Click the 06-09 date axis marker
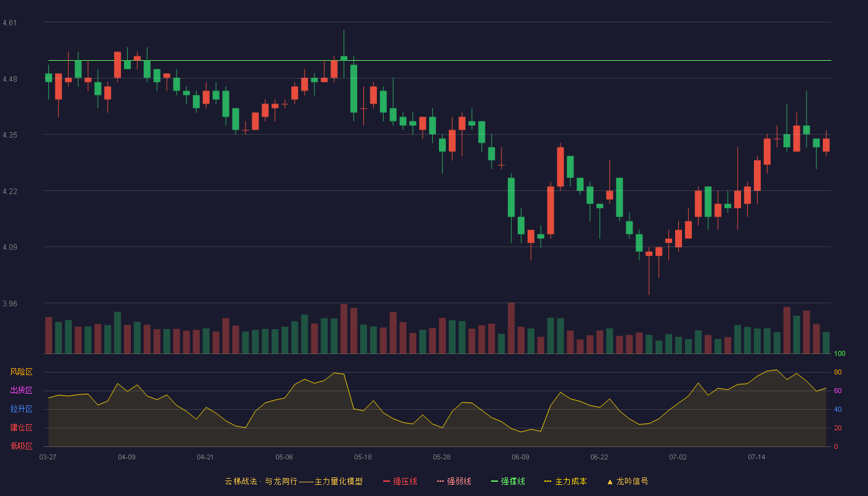Image resolution: width=868 pixels, height=496 pixels. coord(520,457)
